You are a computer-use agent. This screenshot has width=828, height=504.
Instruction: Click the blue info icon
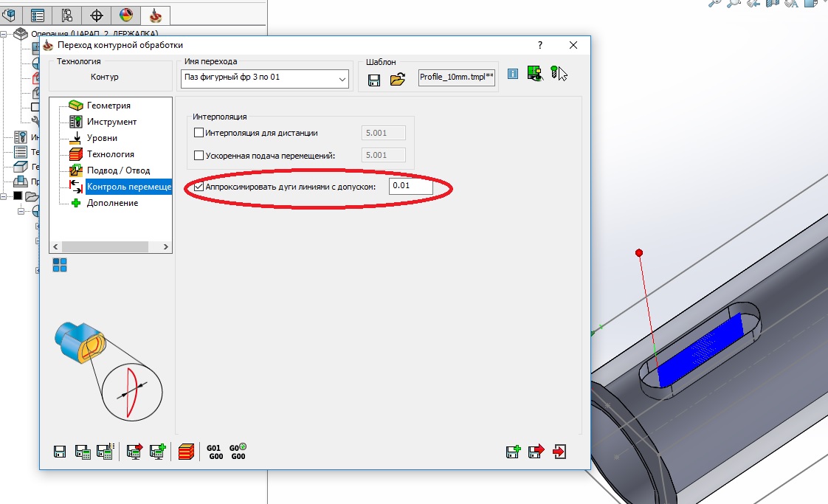513,74
